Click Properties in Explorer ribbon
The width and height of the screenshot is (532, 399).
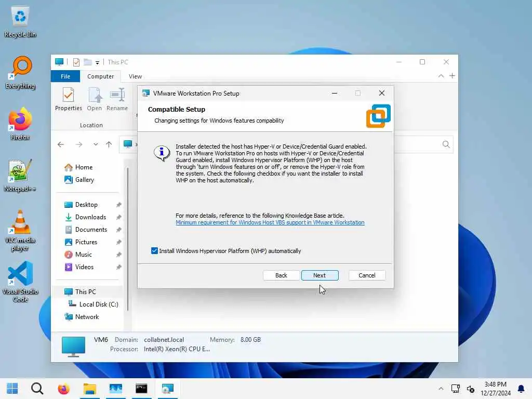pyautogui.click(x=69, y=99)
